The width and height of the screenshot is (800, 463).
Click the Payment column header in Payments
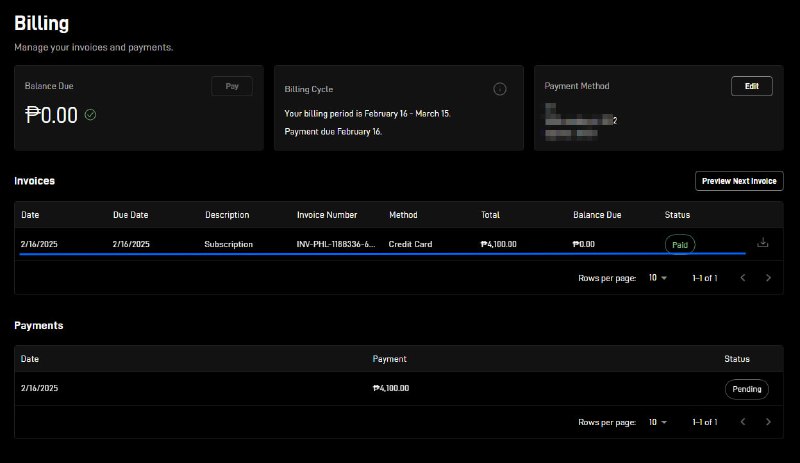389,359
